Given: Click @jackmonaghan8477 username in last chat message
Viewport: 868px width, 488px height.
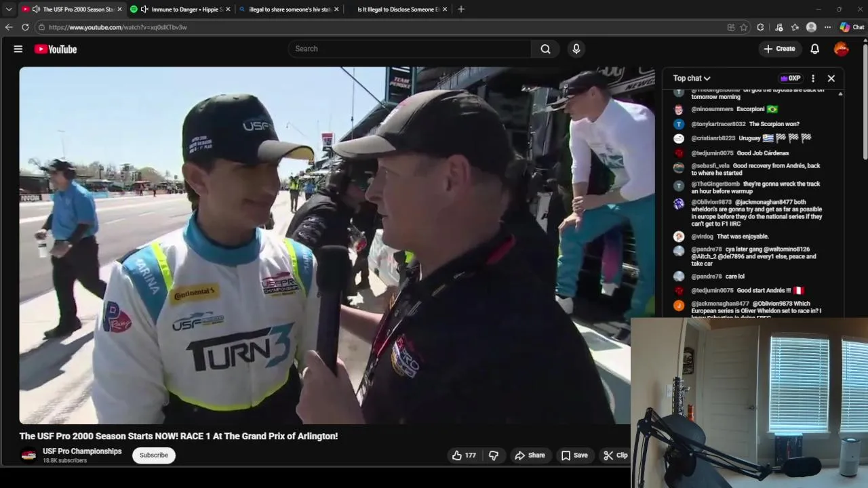Looking at the screenshot, I should [720, 304].
